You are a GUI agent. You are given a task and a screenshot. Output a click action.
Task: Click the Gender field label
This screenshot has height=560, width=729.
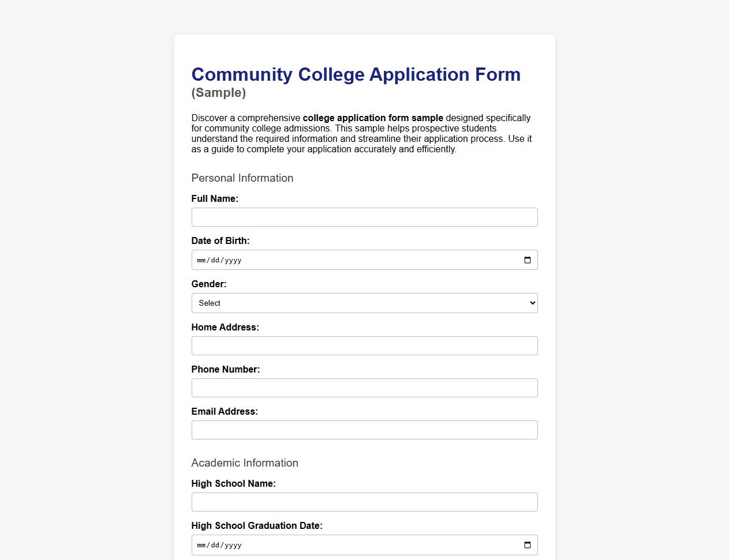point(209,284)
